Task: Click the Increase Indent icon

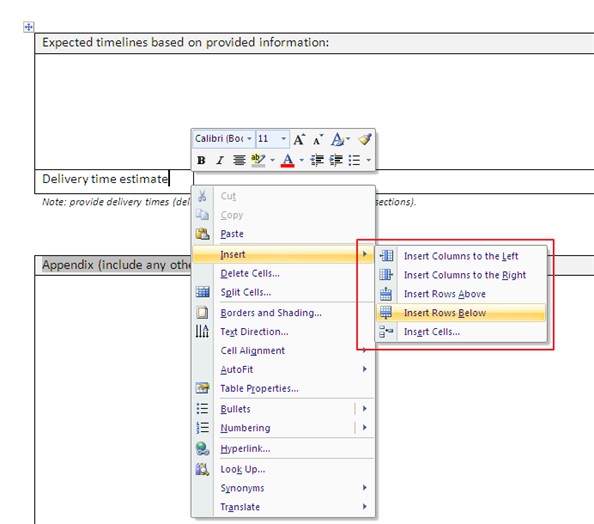Action: pos(336,160)
